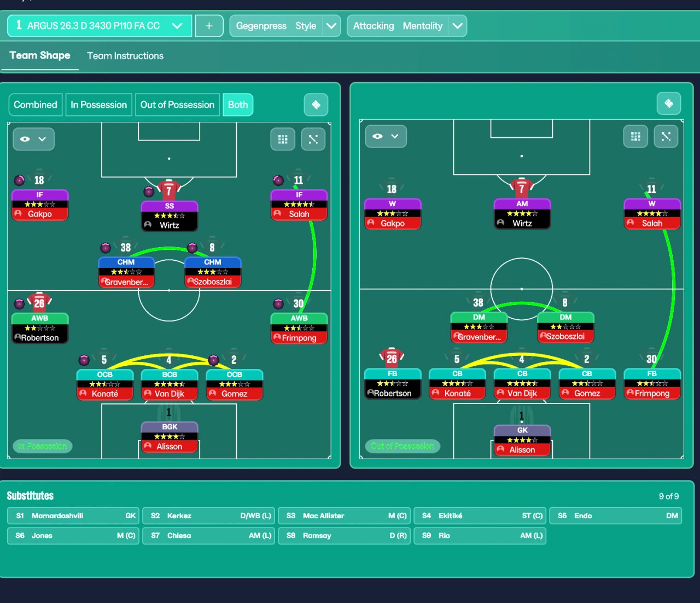
Task: Click Konaté's name under the OCB role
Action: tap(105, 394)
